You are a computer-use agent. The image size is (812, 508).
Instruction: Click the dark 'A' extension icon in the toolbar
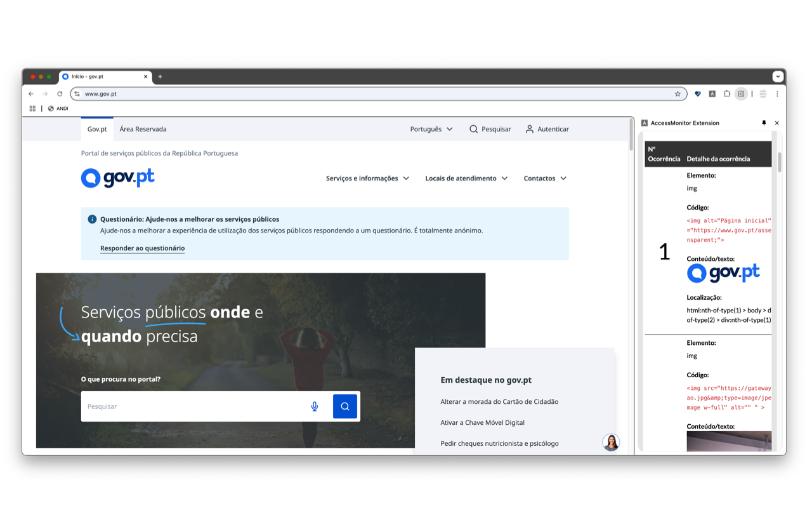(712, 93)
